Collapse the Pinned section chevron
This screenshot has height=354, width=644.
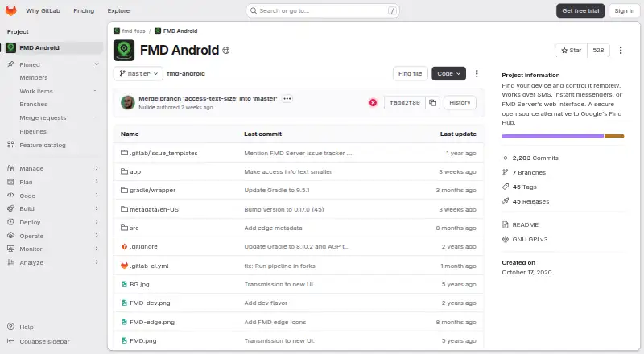pos(97,64)
